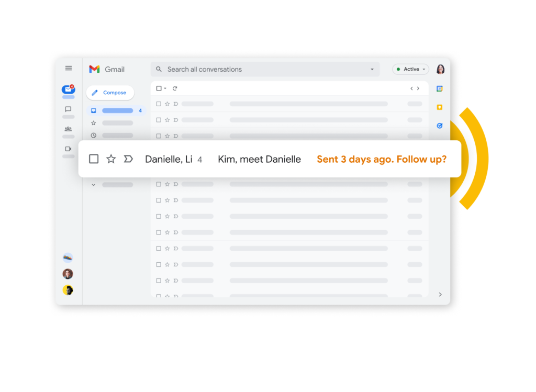Expand the search options dropdown arrow

coord(372,70)
